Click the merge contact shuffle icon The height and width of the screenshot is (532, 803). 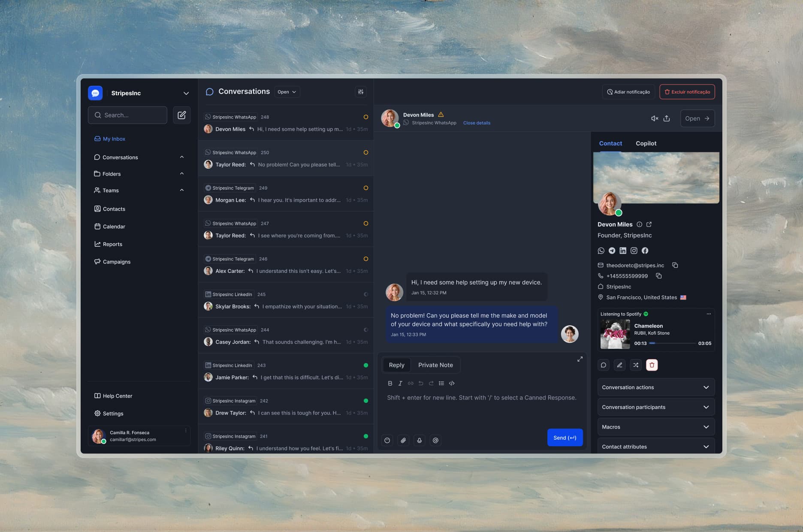(x=636, y=365)
